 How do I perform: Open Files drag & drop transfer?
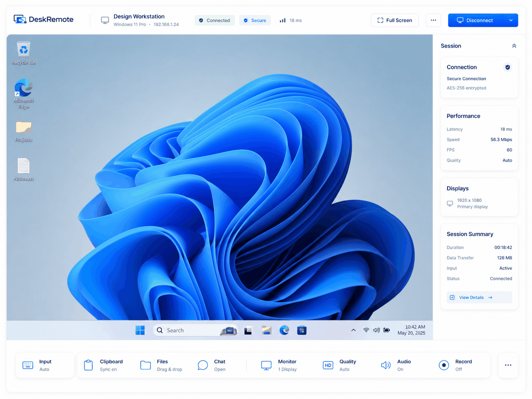161,365
